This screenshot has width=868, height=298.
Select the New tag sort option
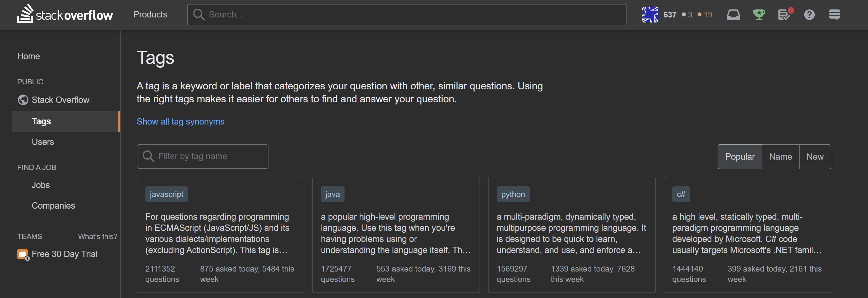pos(815,157)
